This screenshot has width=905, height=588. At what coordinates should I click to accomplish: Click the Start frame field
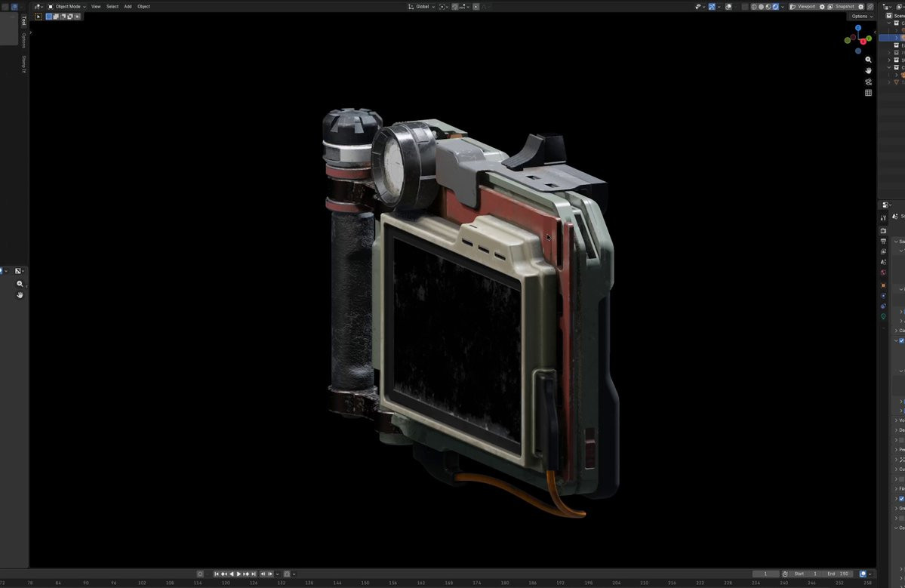point(805,574)
